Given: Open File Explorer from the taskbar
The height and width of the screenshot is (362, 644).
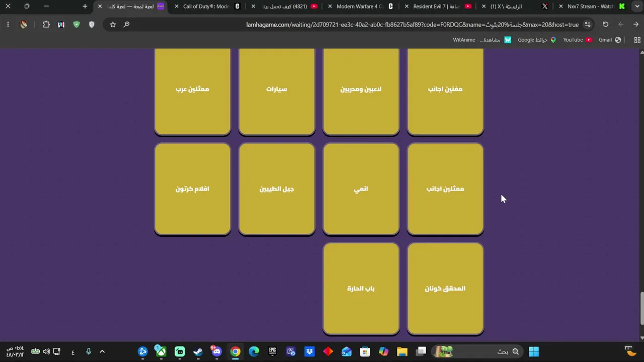Looking at the screenshot, I should point(402,351).
